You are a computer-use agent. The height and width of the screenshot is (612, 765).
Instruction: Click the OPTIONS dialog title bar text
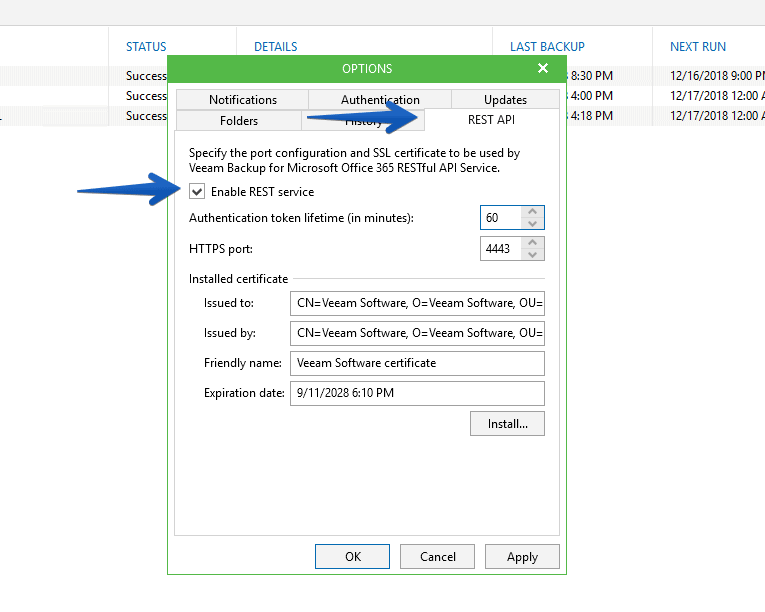[x=367, y=69]
